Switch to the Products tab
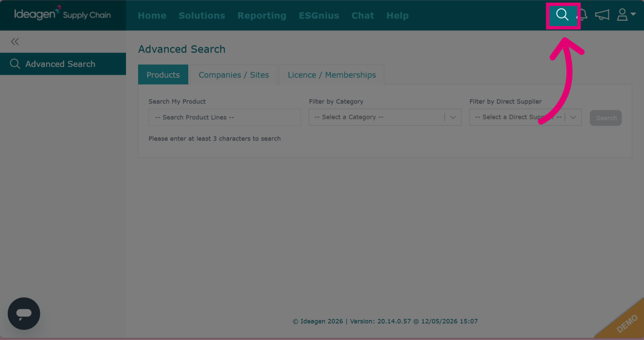The width and height of the screenshot is (644, 340). click(163, 75)
